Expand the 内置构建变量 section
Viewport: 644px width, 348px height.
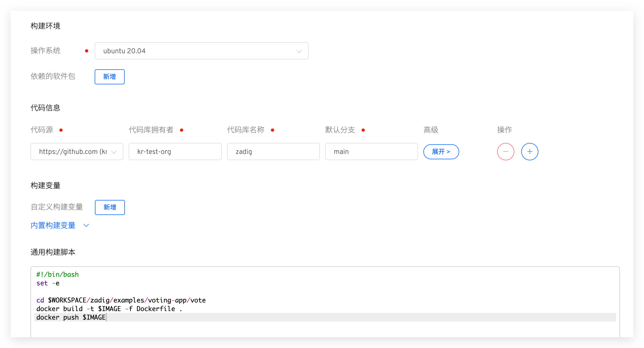(x=53, y=225)
